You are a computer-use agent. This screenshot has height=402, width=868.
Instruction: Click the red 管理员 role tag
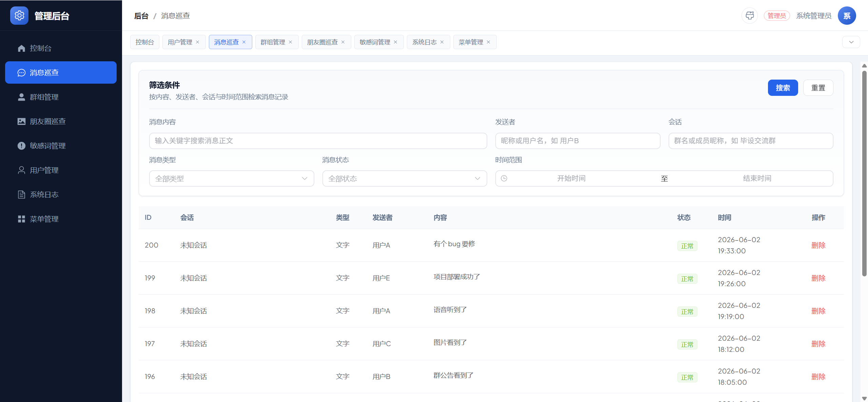[x=777, y=16]
